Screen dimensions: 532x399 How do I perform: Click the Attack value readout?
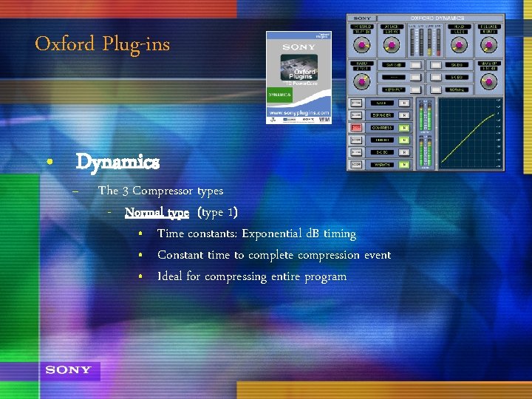click(x=392, y=32)
